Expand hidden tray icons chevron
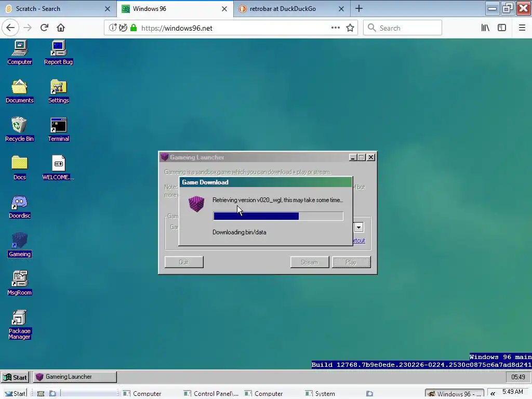The image size is (532, 399). coord(493,394)
